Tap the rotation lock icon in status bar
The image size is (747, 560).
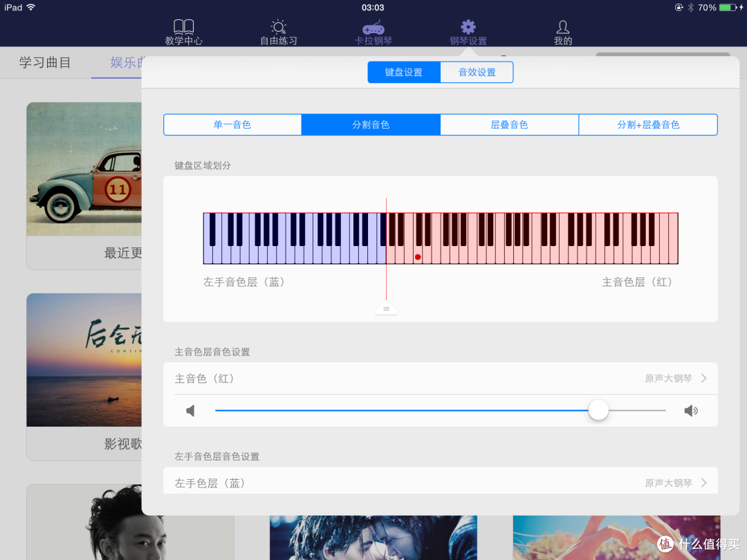(x=679, y=8)
